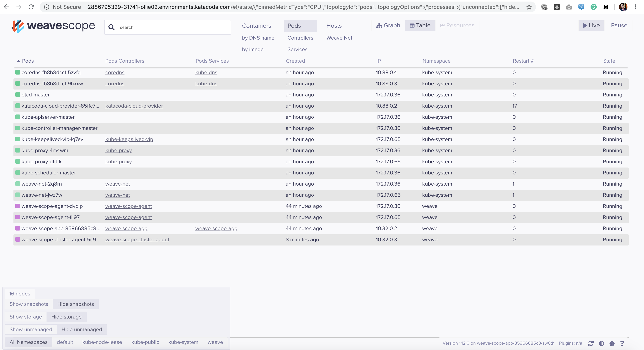
Task: Filter by kube-system namespace
Action: tap(183, 342)
